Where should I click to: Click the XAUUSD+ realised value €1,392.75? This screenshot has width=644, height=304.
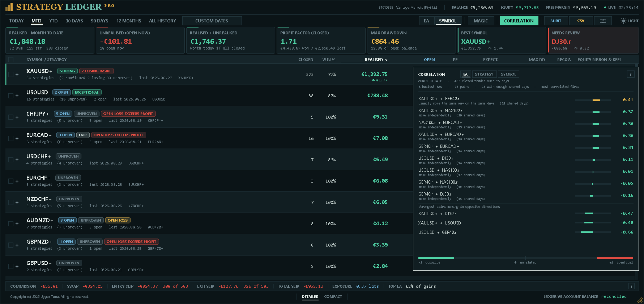374,74
